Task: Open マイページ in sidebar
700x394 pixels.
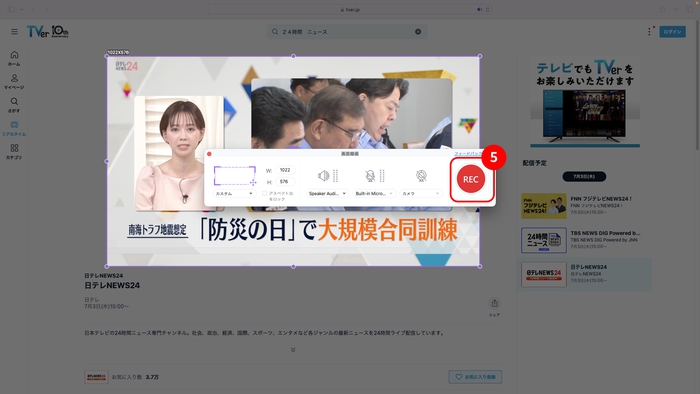Action: point(14,81)
